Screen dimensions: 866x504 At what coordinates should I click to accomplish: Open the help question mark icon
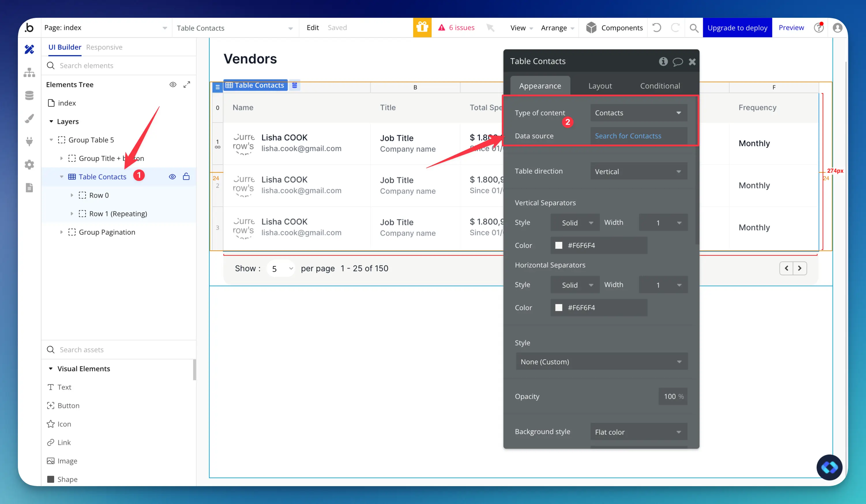pos(819,27)
